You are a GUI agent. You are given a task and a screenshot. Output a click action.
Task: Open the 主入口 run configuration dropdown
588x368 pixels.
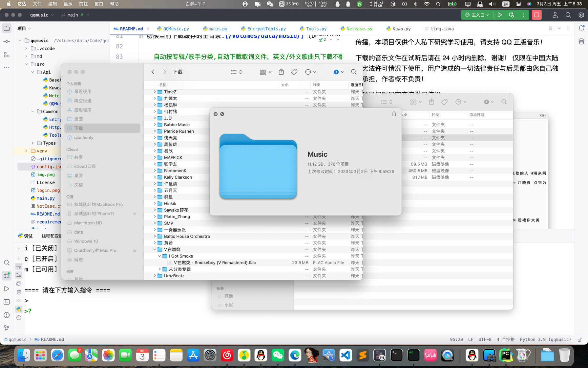point(477,15)
